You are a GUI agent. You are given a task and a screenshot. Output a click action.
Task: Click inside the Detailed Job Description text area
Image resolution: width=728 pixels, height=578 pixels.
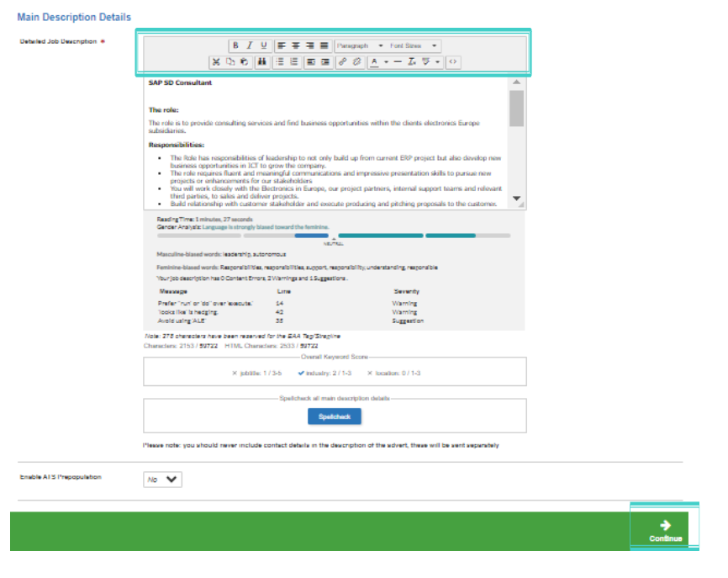pyautogui.click(x=326, y=143)
